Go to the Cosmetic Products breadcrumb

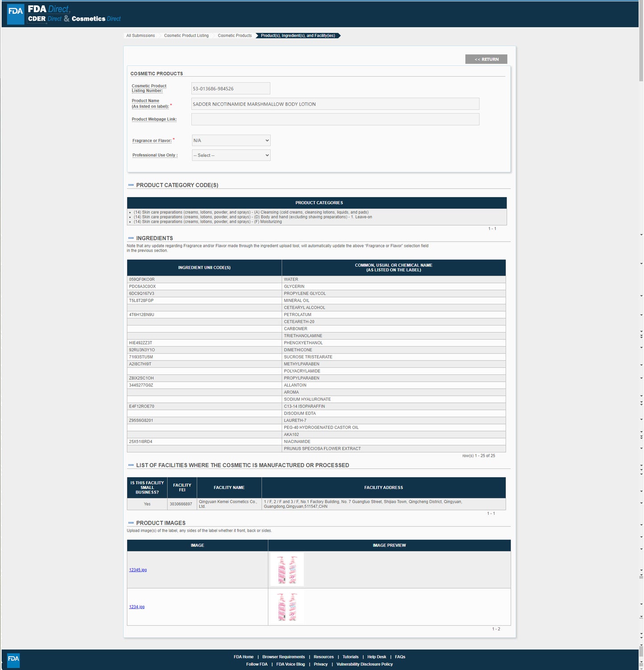click(x=234, y=36)
